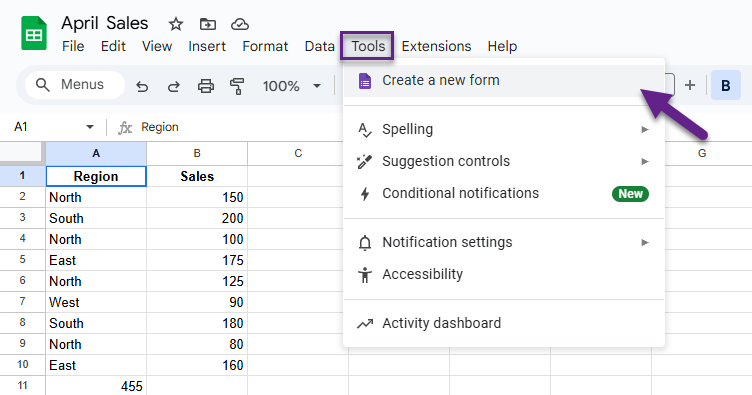Image resolution: width=752 pixels, height=395 pixels.
Task: Open the Extensions menu
Action: click(436, 46)
